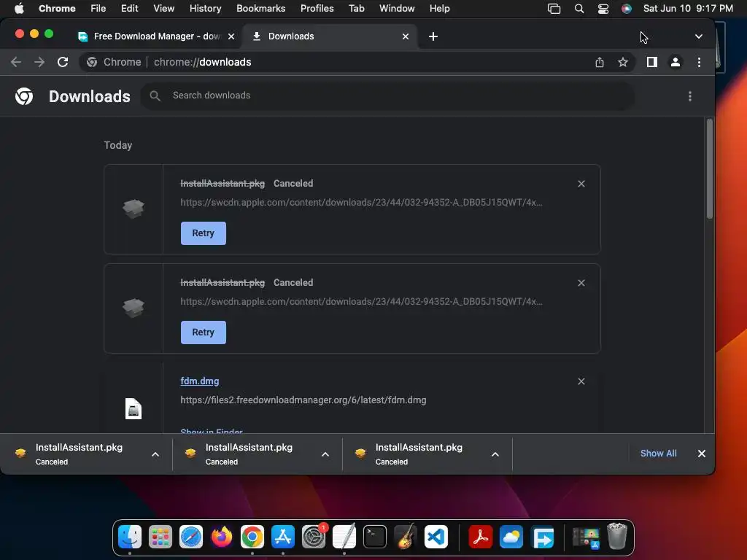
Task: Click the Chrome forward arrow
Action: [x=39, y=62]
